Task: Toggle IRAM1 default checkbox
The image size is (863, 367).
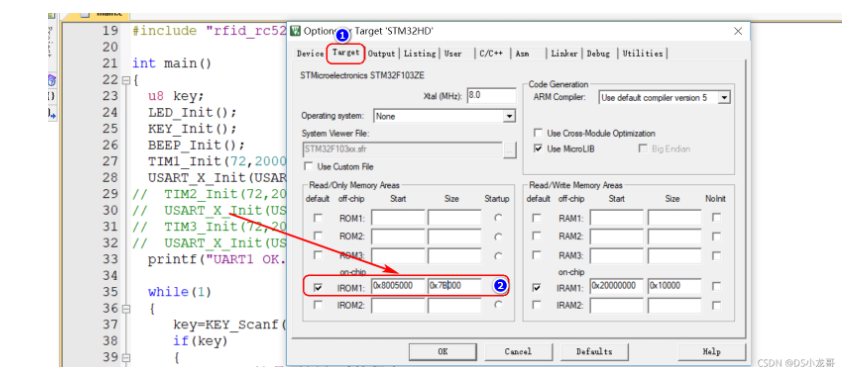Action: (x=537, y=287)
